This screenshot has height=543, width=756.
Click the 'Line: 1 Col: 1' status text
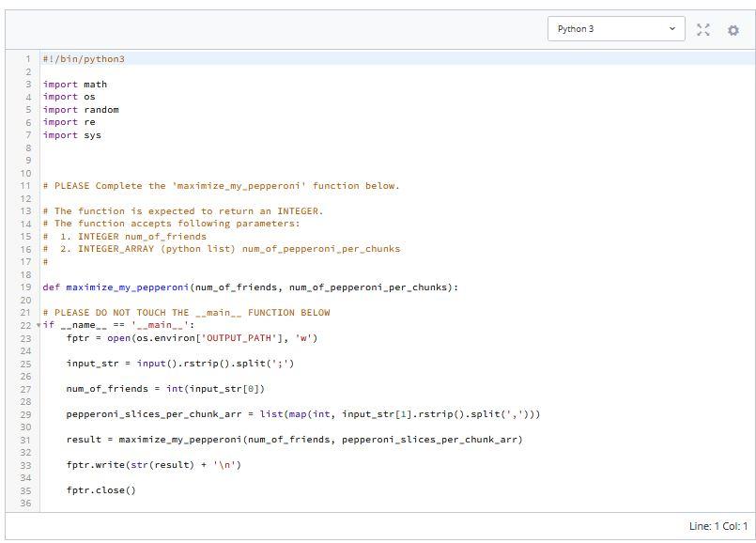(x=717, y=526)
